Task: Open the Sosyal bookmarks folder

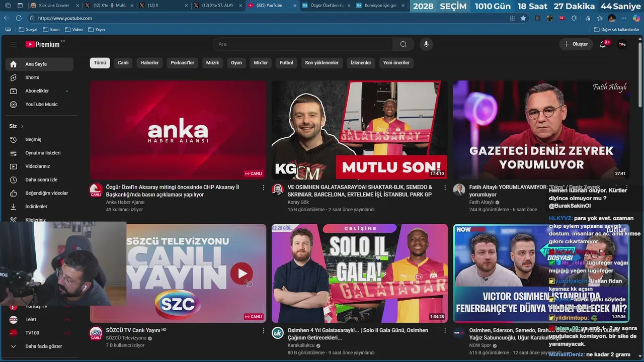Action: coord(28,30)
